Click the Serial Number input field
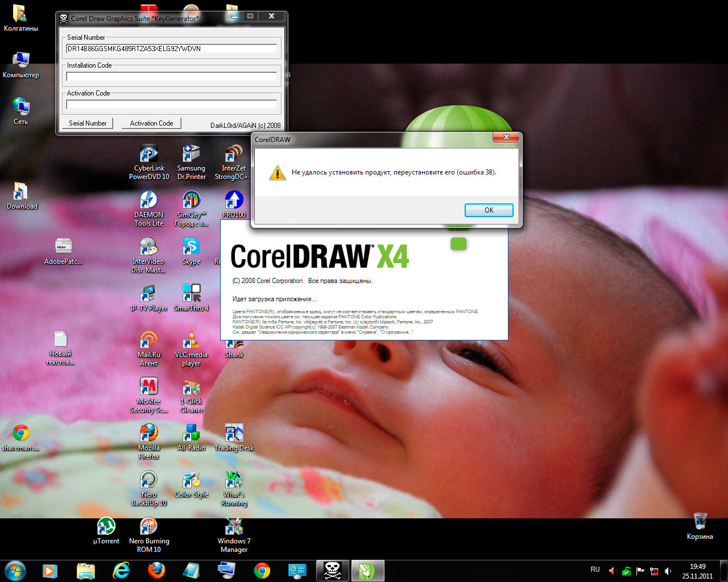The height and width of the screenshot is (582, 728). [172, 49]
